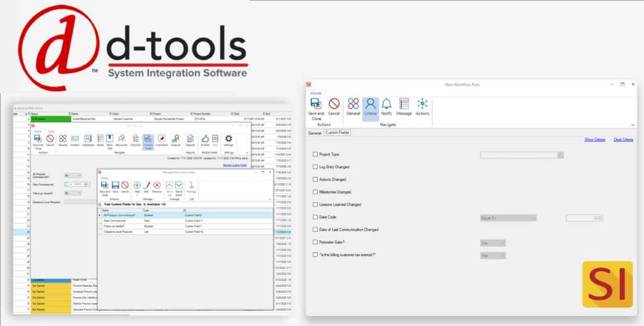Open Actions icon in Navigate group
The width and height of the screenshot is (644, 326).
(422, 106)
